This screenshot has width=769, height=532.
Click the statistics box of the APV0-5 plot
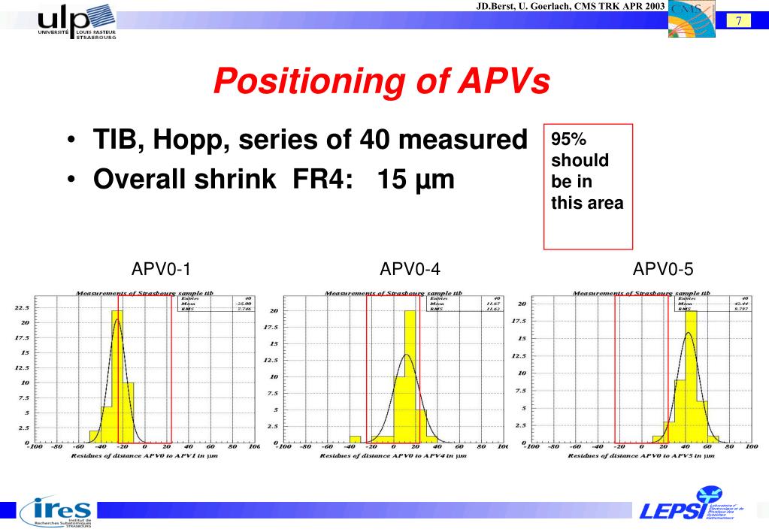pos(713,304)
